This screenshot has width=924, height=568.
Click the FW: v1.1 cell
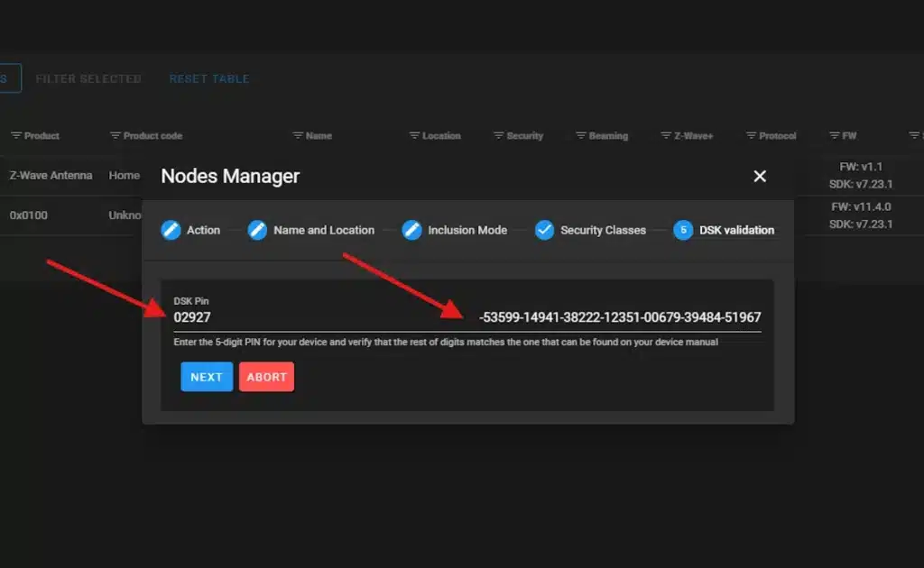click(861, 167)
